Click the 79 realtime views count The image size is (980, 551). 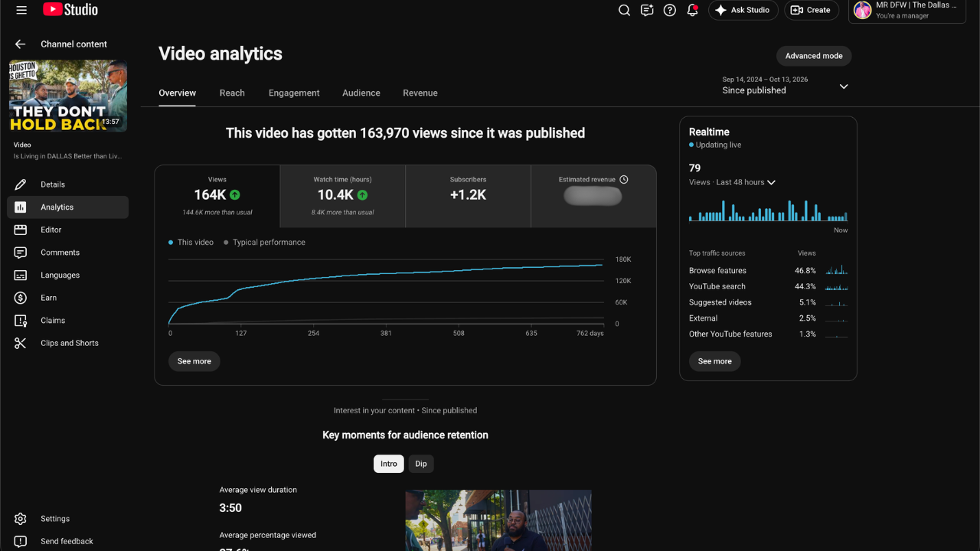pyautogui.click(x=694, y=168)
